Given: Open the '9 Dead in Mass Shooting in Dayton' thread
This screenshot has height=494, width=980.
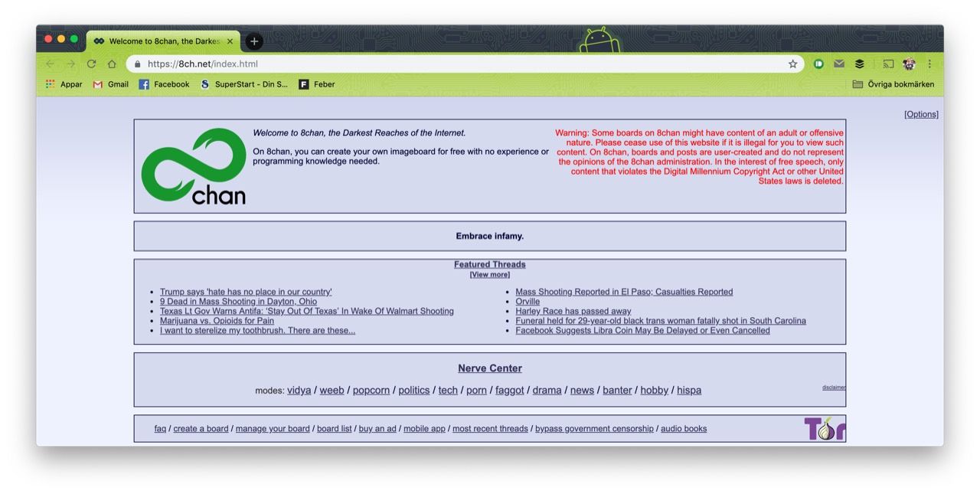Looking at the screenshot, I should click(238, 302).
